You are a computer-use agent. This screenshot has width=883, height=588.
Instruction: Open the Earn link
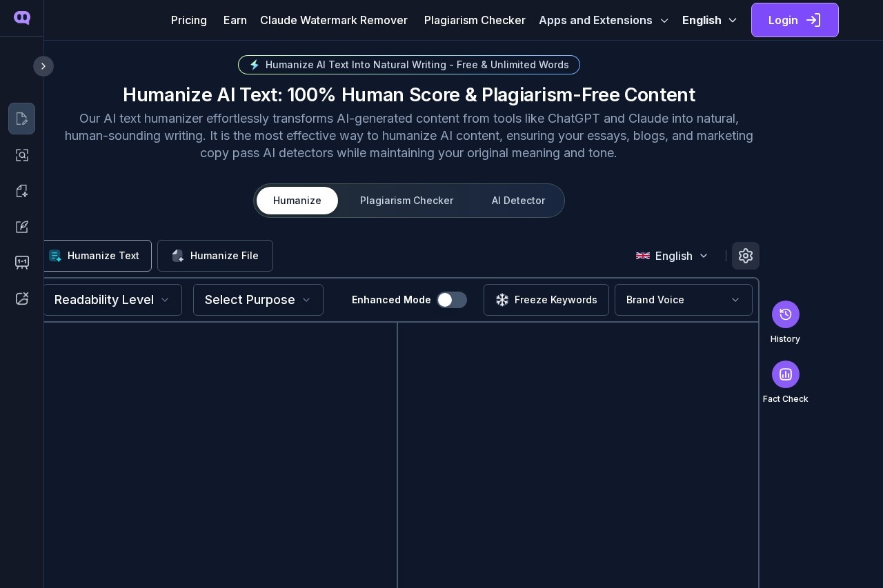pyautogui.click(x=235, y=20)
